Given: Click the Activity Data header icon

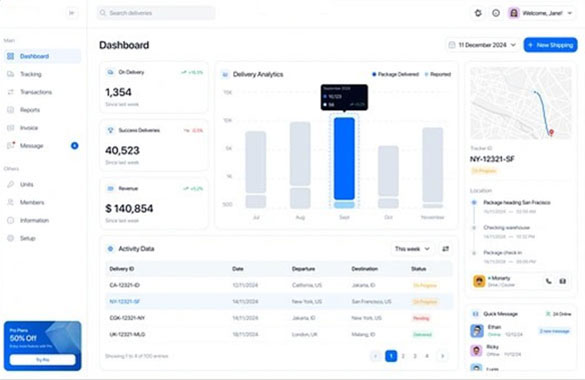Looking at the screenshot, I should 110,249.
